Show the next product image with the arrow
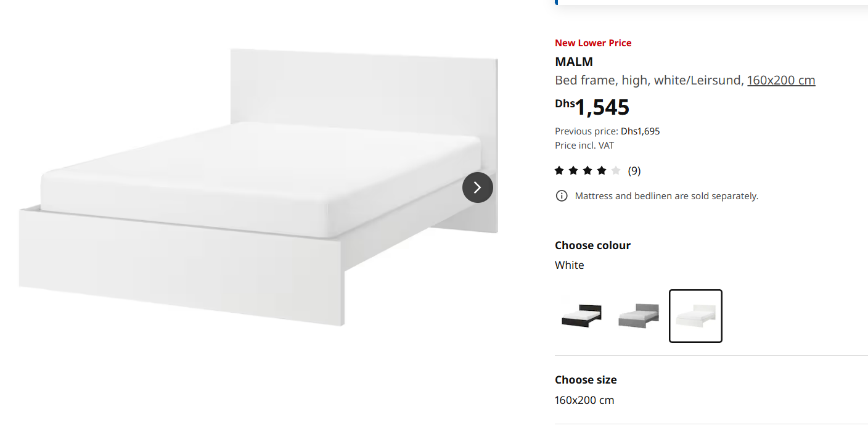This screenshot has width=868, height=436. (478, 187)
